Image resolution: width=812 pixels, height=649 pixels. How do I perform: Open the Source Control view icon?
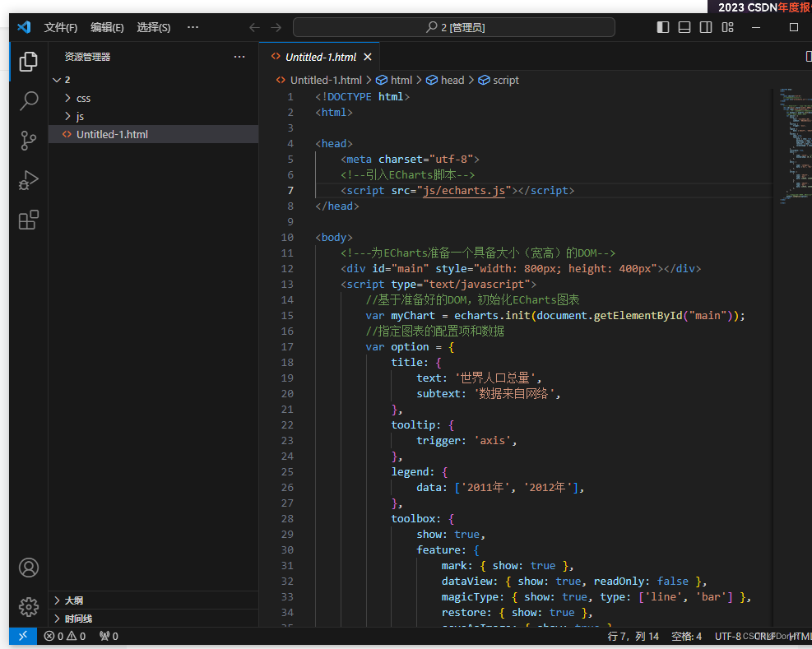point(29,141)
